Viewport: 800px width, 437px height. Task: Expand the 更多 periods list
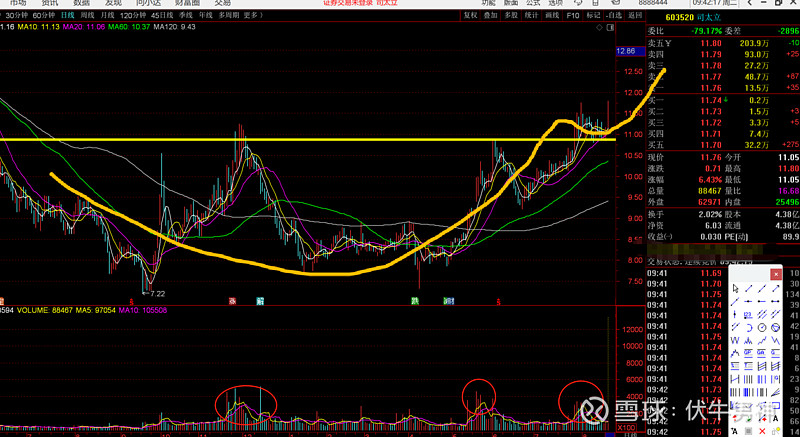coord(254,15)
